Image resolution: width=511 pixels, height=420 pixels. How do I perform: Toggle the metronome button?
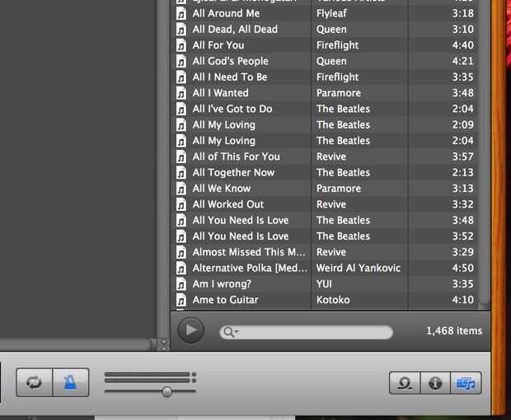tap(71, 382)
